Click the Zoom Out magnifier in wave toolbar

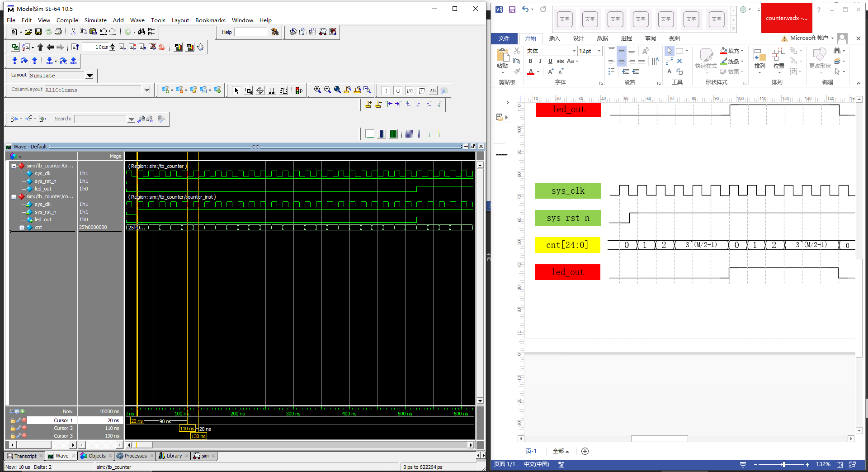(x=327, y=90)
